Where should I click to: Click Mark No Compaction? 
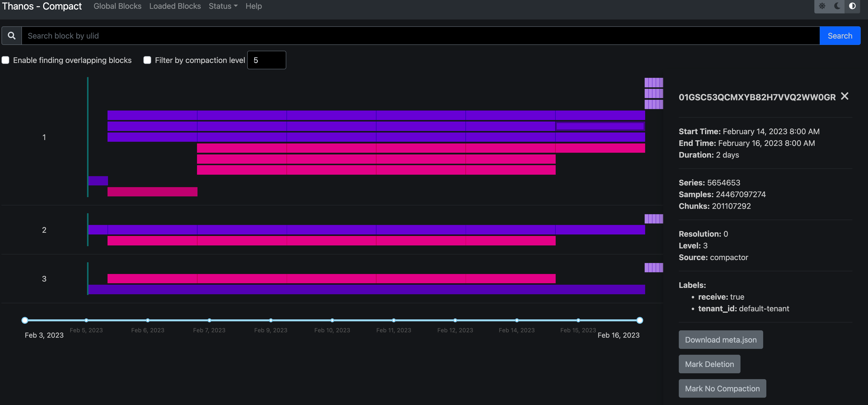(x=722, y=388)
